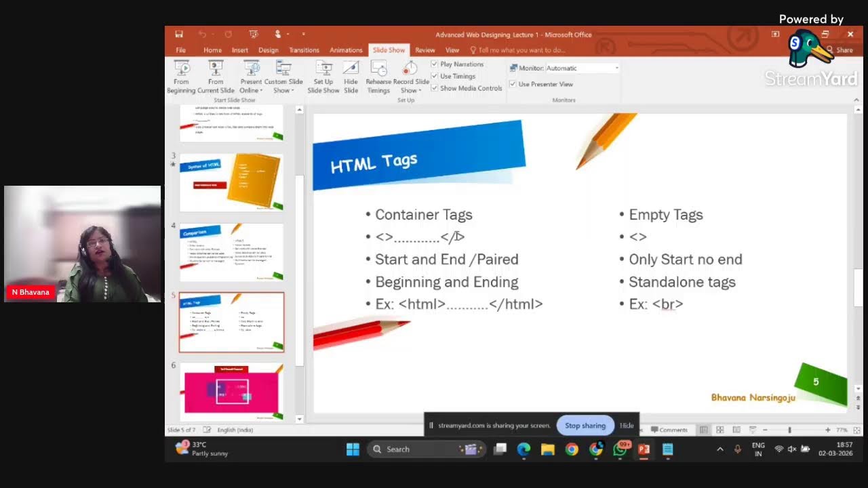Collapse the ribbon

pyautogui.click(x=856, y=100)
